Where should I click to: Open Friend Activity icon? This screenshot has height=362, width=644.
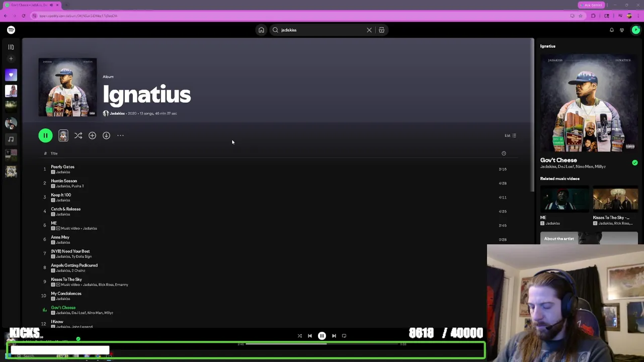pyautogui.click(x=622, y=30)
